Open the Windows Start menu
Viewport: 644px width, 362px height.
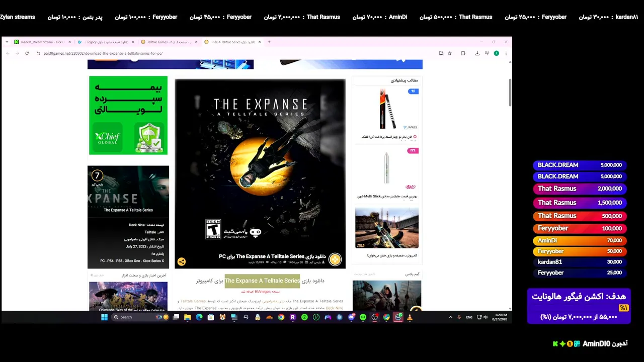[104, 317]
